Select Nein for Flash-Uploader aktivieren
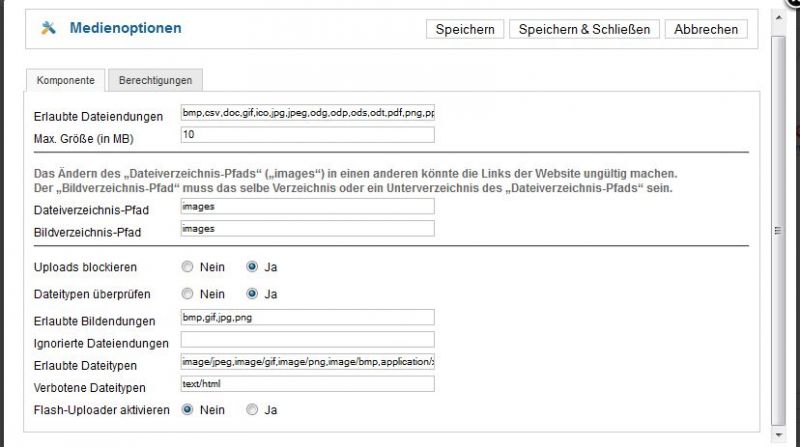This screenshot has width=800, height=447. tap(187, 409)
